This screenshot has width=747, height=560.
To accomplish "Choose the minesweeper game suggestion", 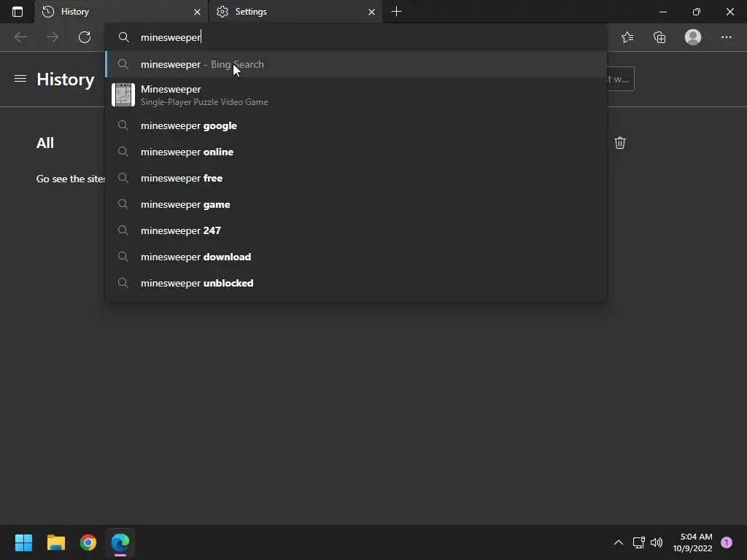I will click(356, 204).
